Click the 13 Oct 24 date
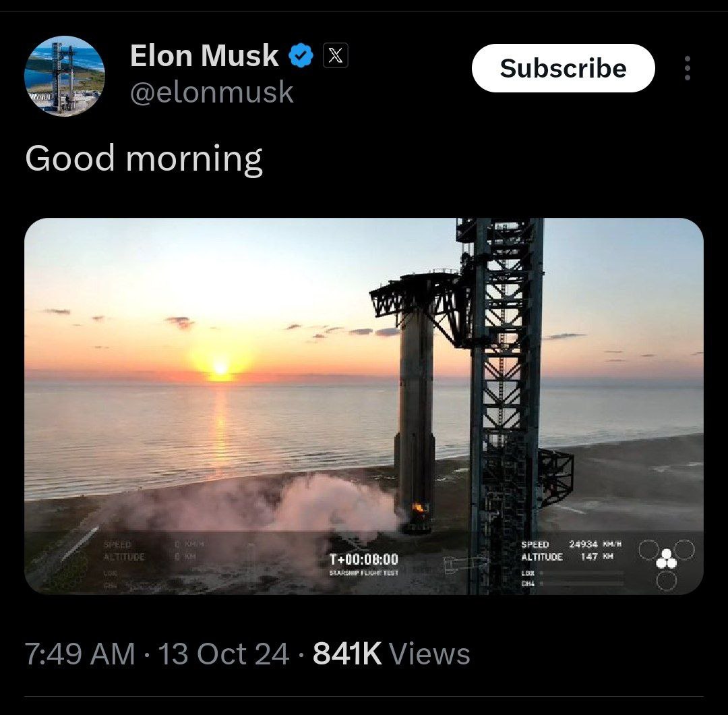This screenshot has width=728, height=715. coord(224,654)
